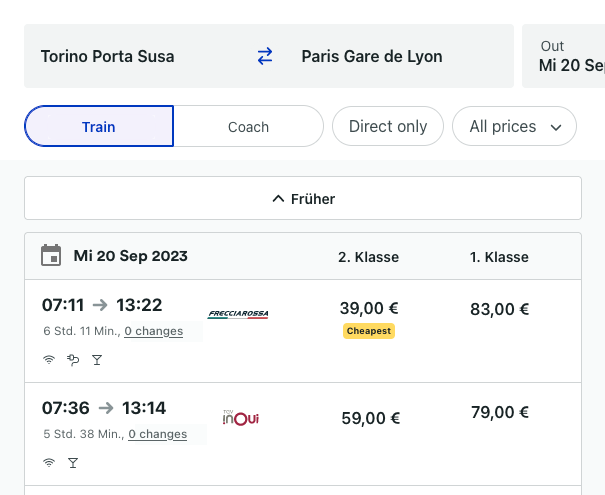Click the WiFi icon on the 07:11 train

(x=48, y=360)
